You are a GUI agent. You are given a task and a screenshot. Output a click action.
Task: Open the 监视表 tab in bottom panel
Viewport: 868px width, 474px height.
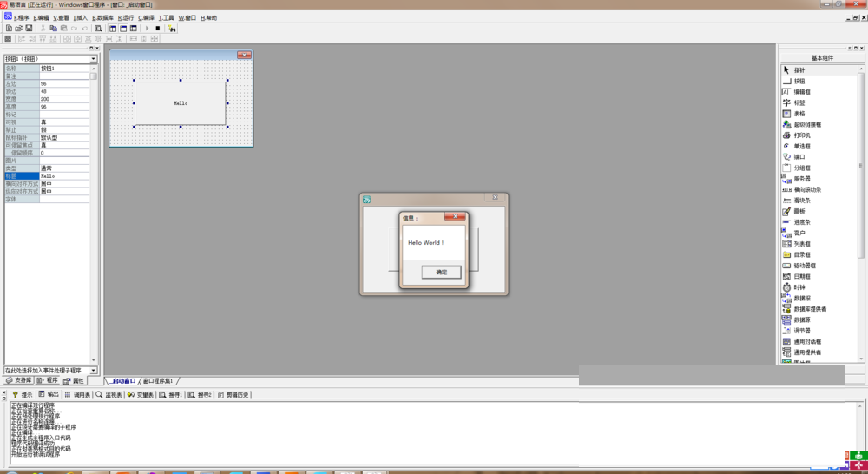[x=108, y=395]
